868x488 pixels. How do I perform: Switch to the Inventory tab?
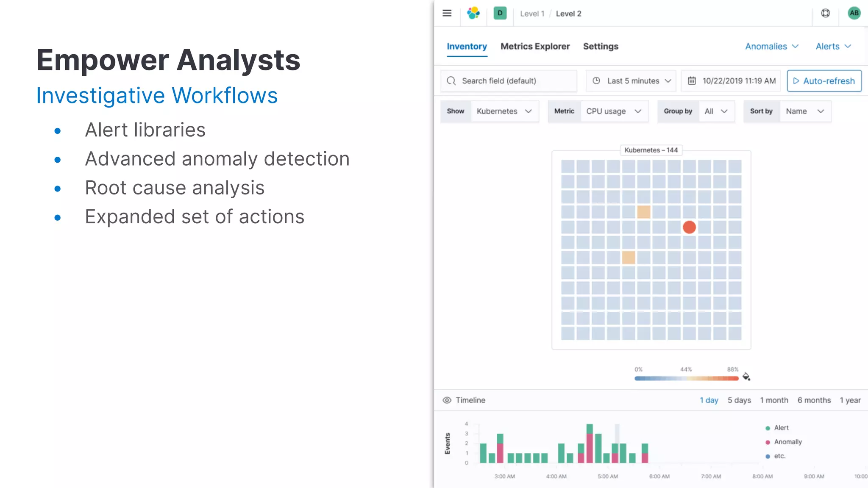(467, 47)
